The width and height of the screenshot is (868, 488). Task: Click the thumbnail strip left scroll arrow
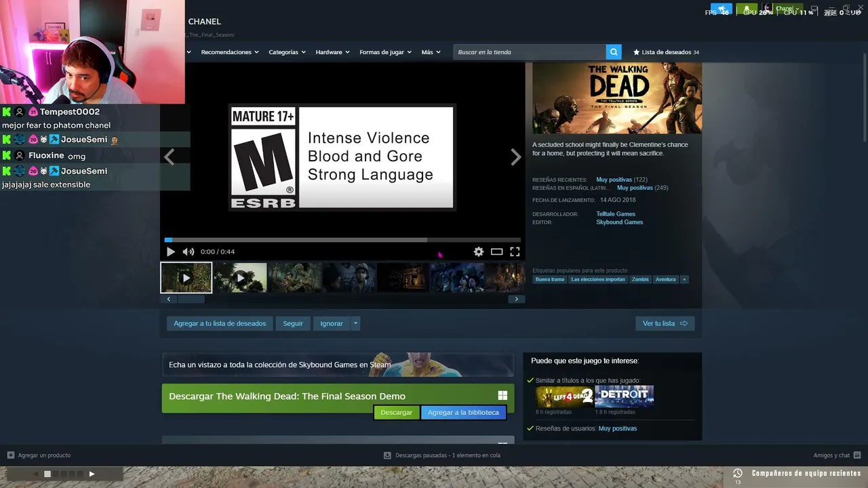[168, 299]
